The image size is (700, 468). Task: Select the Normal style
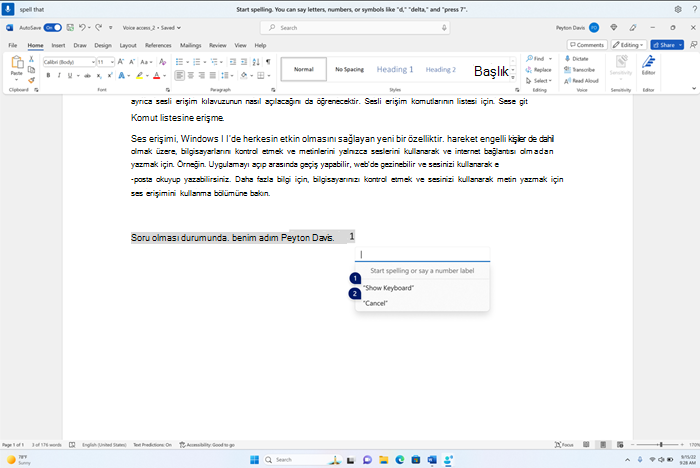(x=304, y=69)
